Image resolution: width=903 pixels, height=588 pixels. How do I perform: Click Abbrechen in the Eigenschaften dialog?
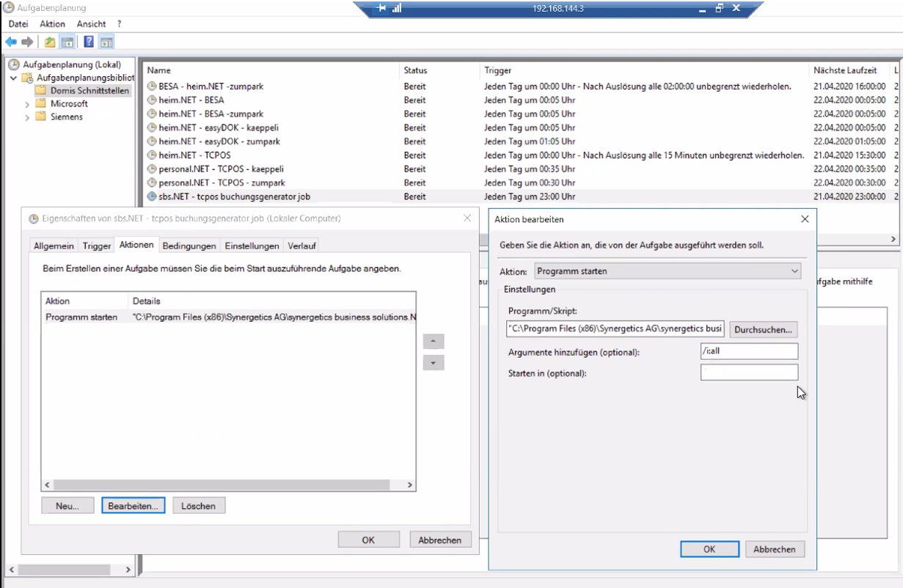point(440,540)
